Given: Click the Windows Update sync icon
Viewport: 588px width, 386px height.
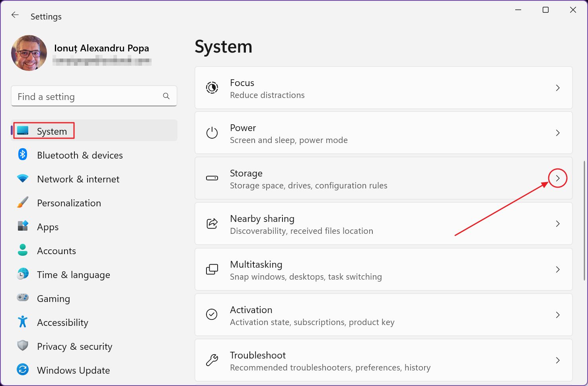Looking at the screenshot, I should point(23,370).
